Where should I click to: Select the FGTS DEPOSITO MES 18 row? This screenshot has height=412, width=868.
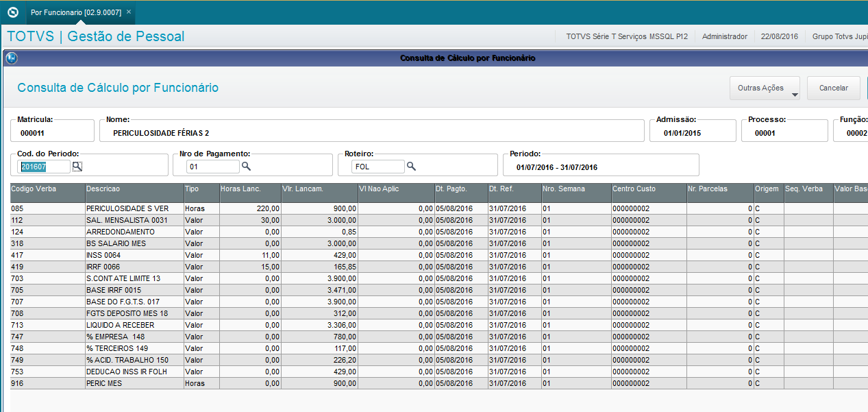click(438, 313)
